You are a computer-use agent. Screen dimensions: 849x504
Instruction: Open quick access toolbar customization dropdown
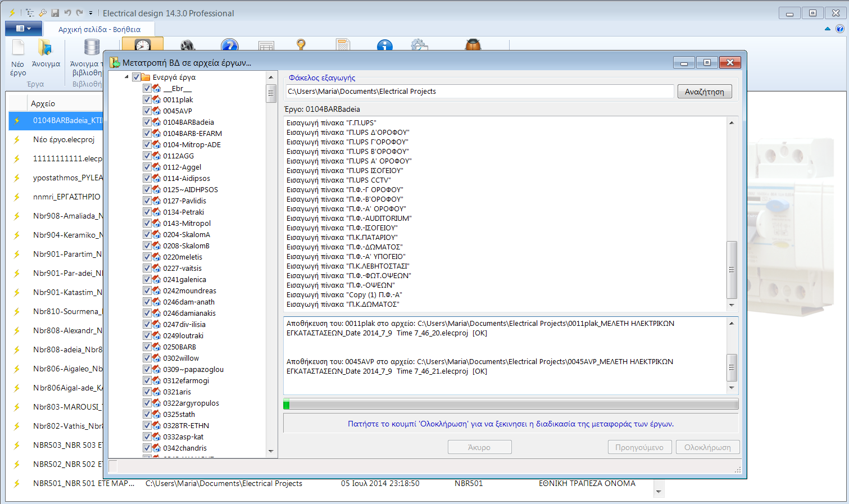[90, 12]
